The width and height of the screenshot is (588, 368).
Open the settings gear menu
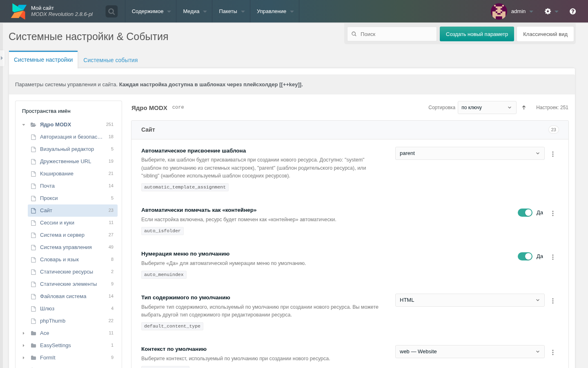(548, 11)
